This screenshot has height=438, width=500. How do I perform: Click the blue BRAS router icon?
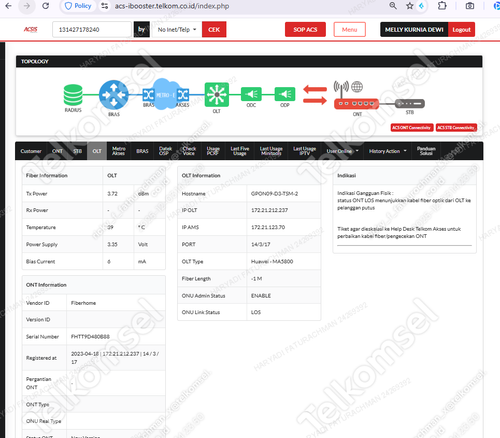pyautogui.click(x=114, y=95)
